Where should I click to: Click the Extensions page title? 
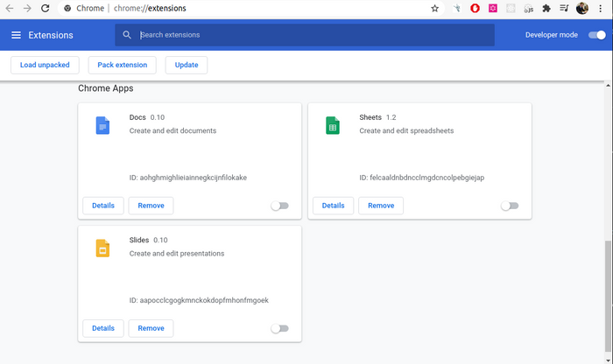tap(51, 35)
